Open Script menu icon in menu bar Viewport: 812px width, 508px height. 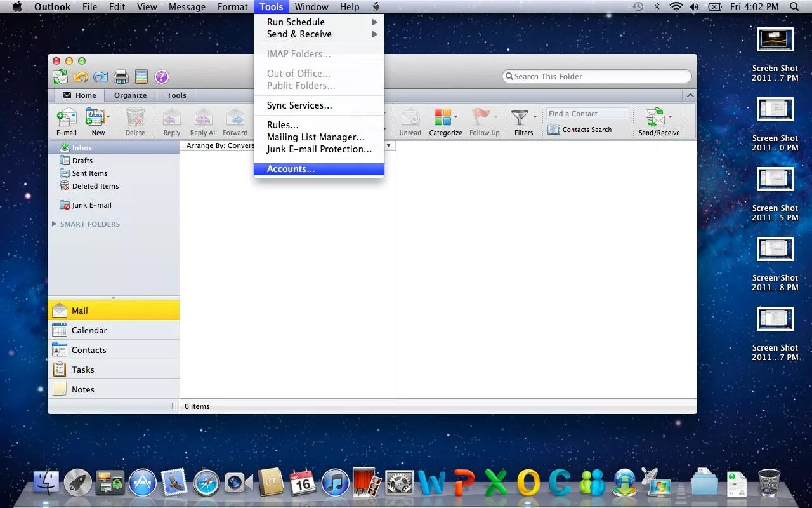point(376,7)
